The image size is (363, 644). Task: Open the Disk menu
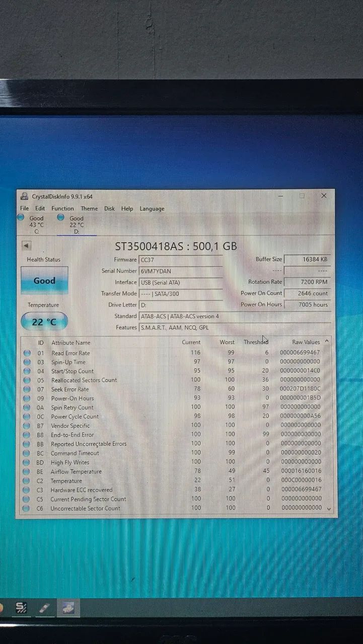click(x=109, y=208)
